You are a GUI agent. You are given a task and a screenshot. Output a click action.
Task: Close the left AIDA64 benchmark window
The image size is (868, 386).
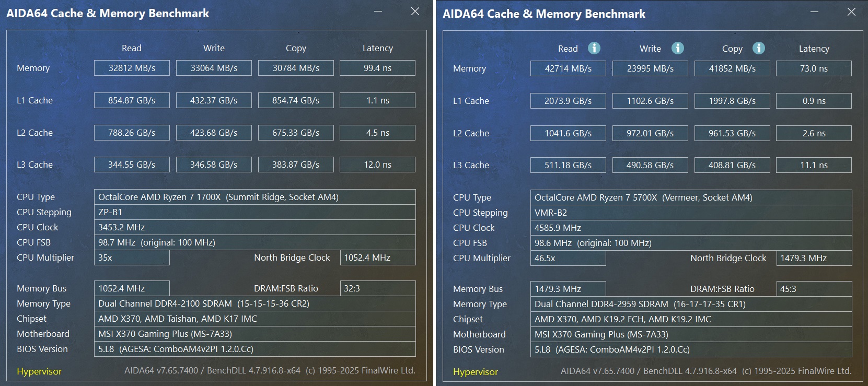(x=415, y=11)
